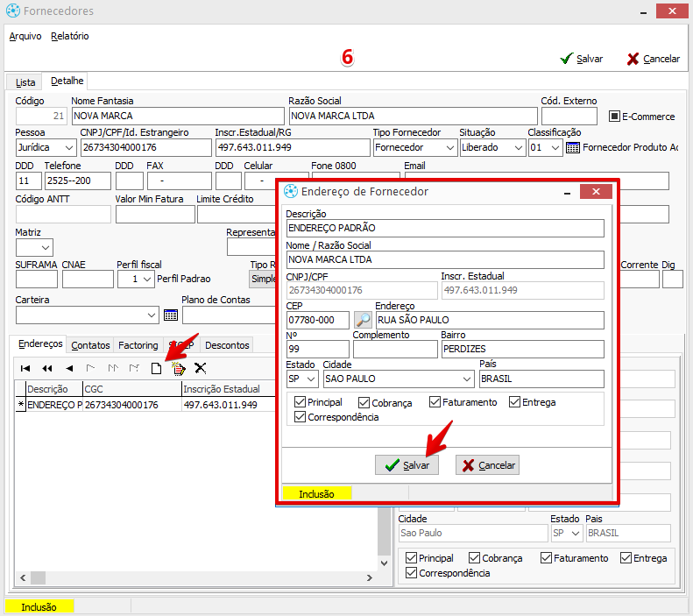Screen dimensions: 693x616
Task: Click Telefone field 2525--200
Action: click(78, 181)
